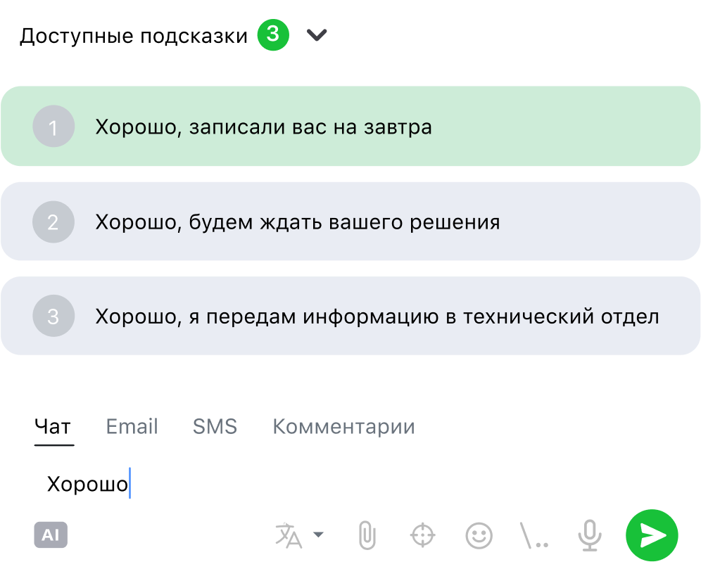Toggle the AI assistant badge
This screenshot has width=701, height=588.
point(51,536)
